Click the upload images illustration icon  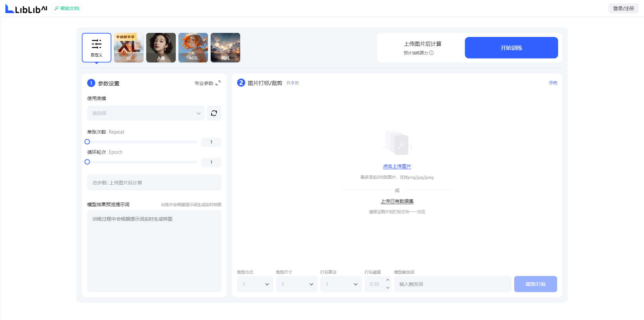(x=397, y=143)
